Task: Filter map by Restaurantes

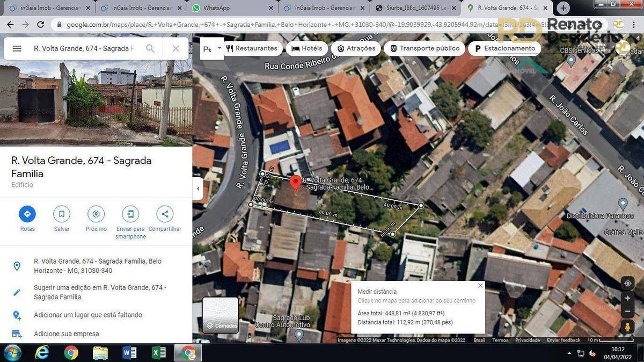Action: [251, 48]
